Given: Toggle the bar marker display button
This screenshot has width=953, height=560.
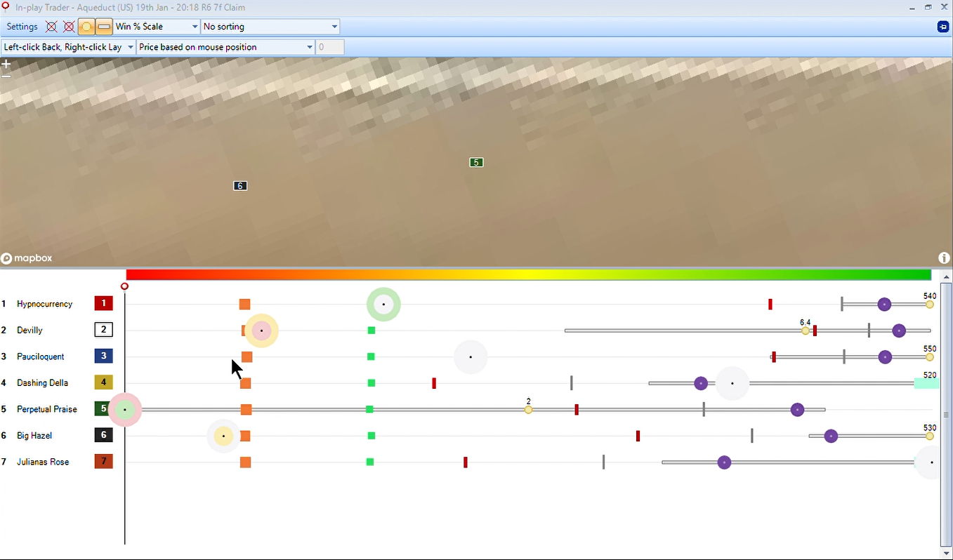Looking at the screenshot, I should click(104, 27).
